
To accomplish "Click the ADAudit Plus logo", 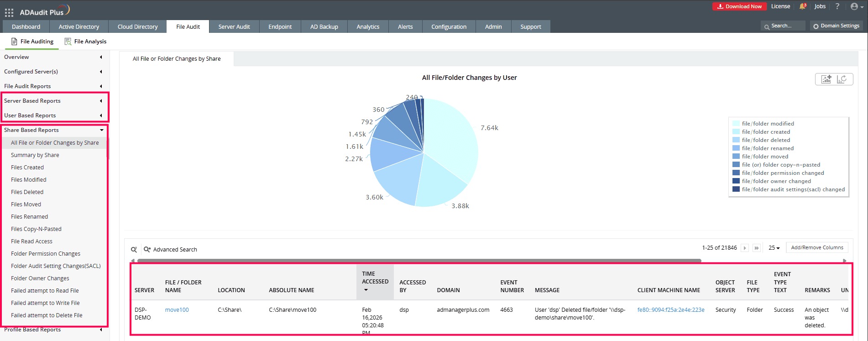I will [44, 10].
